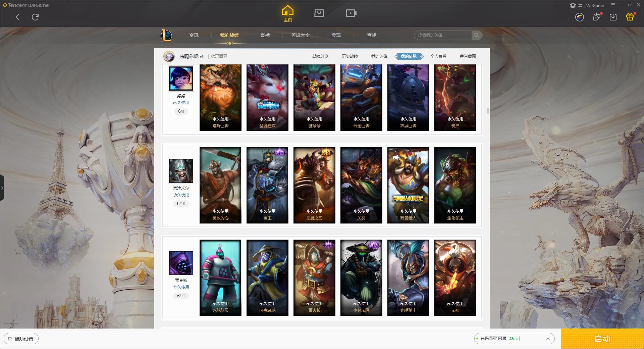
Task: Open 辅助设置 settings button
Action: tap(21, 339)
